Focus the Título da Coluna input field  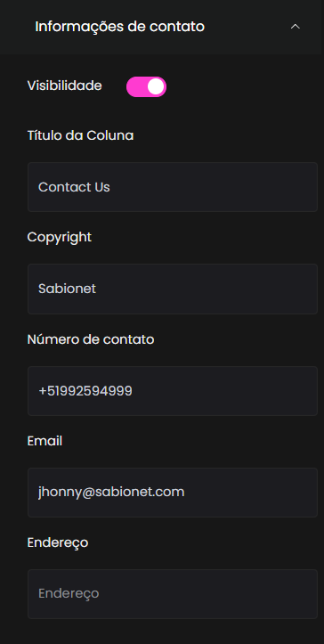pos(173,187)
